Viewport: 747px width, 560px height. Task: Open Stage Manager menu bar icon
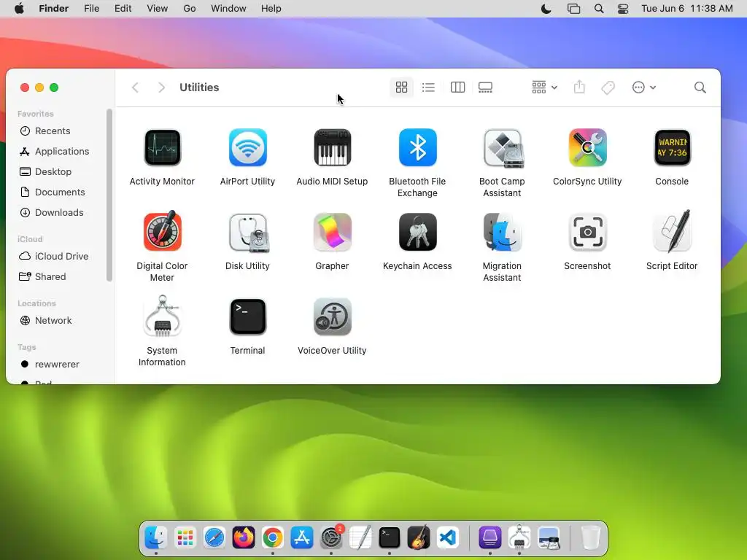(x=573, y=9)
